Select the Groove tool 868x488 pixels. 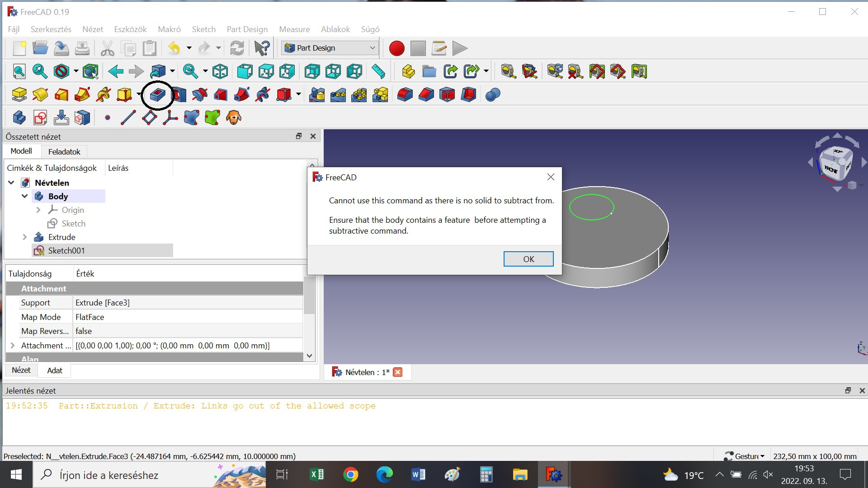click(200, 94)
